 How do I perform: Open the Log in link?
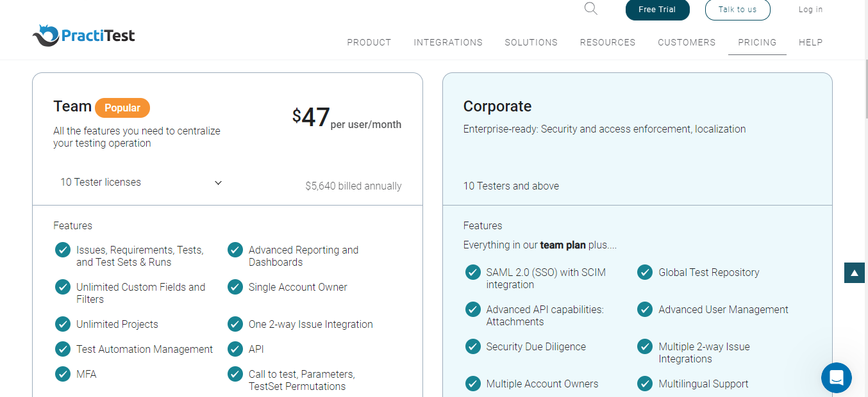point(810,10)
